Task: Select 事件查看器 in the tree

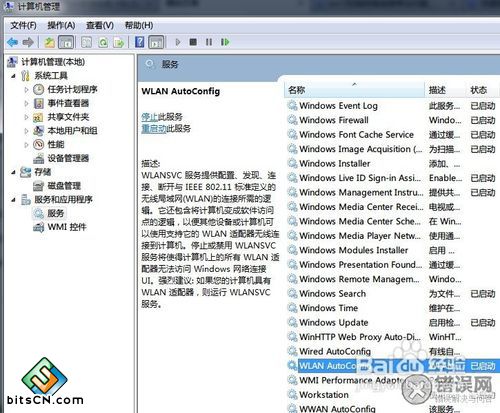Action: 68,103
